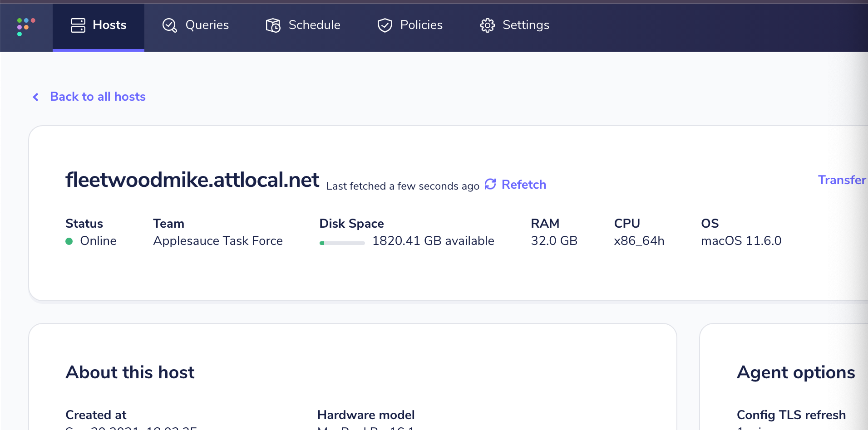Click the Queries magnifying glass icon
The height and width of the screenshot is (430, 868).
coord(169,25)
